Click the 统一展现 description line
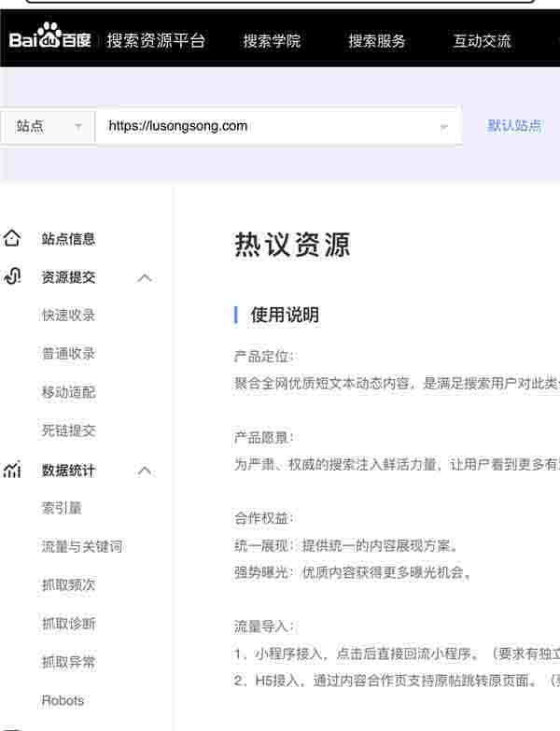 pos(346,545)
